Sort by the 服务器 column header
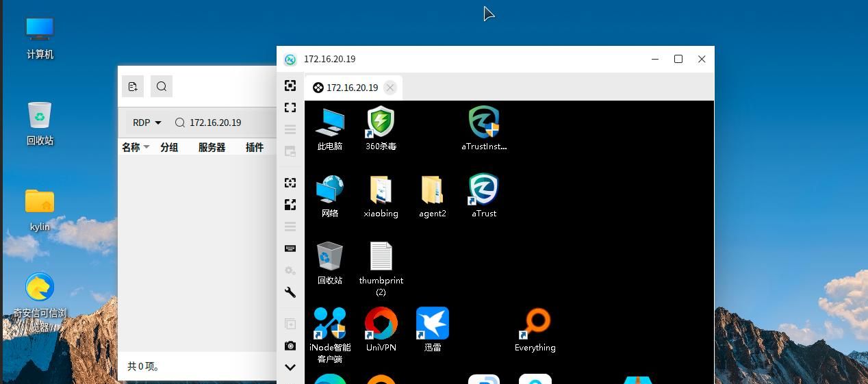868x384 pixels. point(212,147)
